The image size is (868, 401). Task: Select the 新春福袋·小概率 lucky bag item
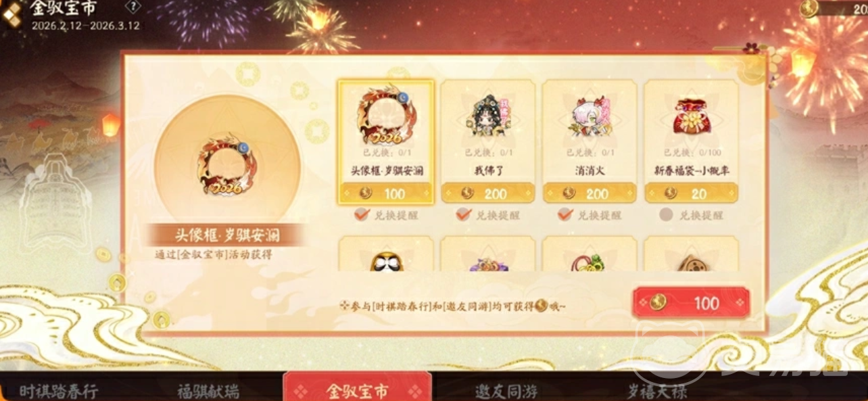691,141
